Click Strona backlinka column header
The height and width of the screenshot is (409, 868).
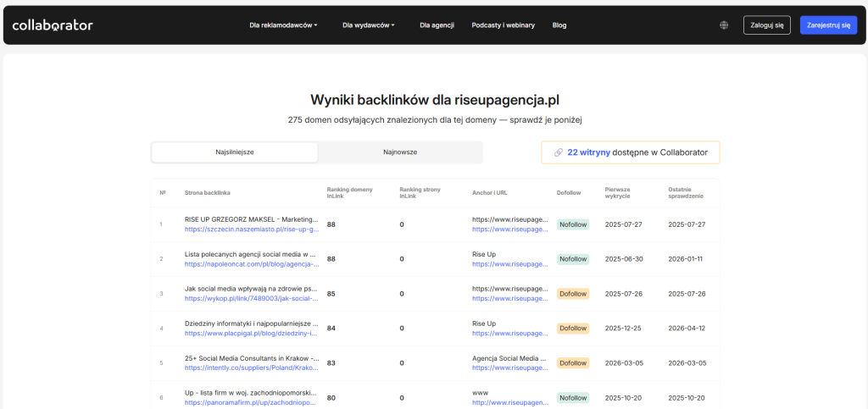pos(208,193)
